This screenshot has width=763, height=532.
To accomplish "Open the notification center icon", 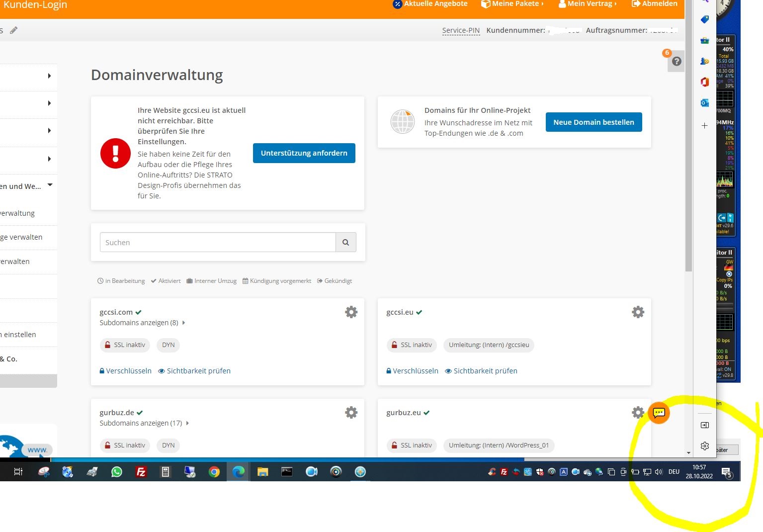I will (x=726, y=472).
